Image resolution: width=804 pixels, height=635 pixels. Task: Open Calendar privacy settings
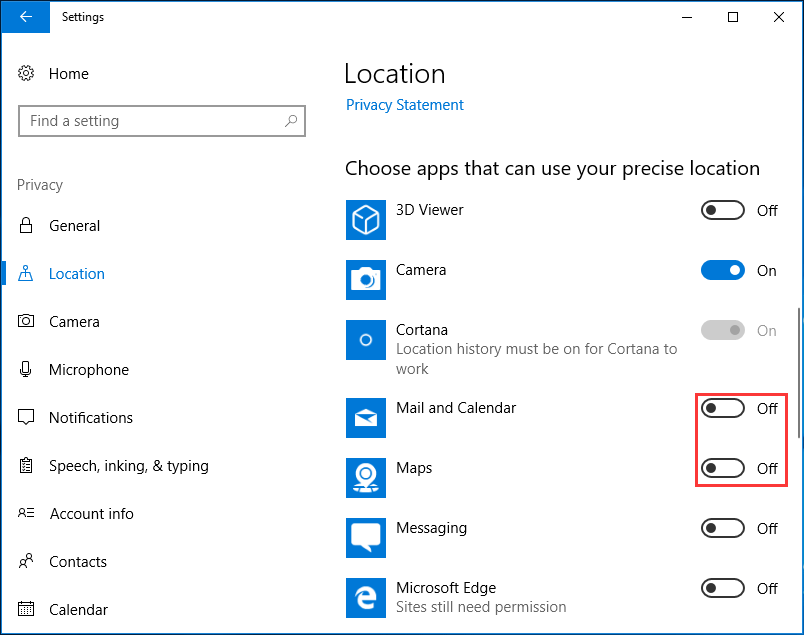pyautogui.click(x=78, y=609)
